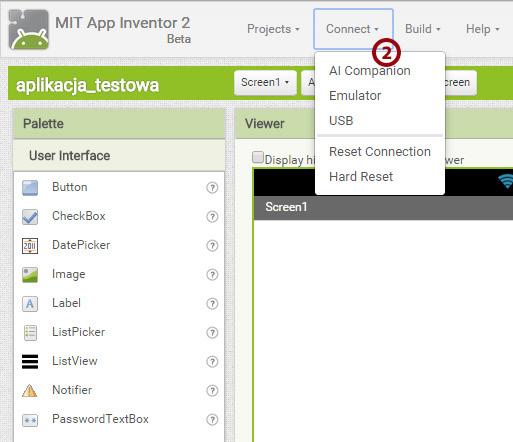Select the Label component icon

30,304
